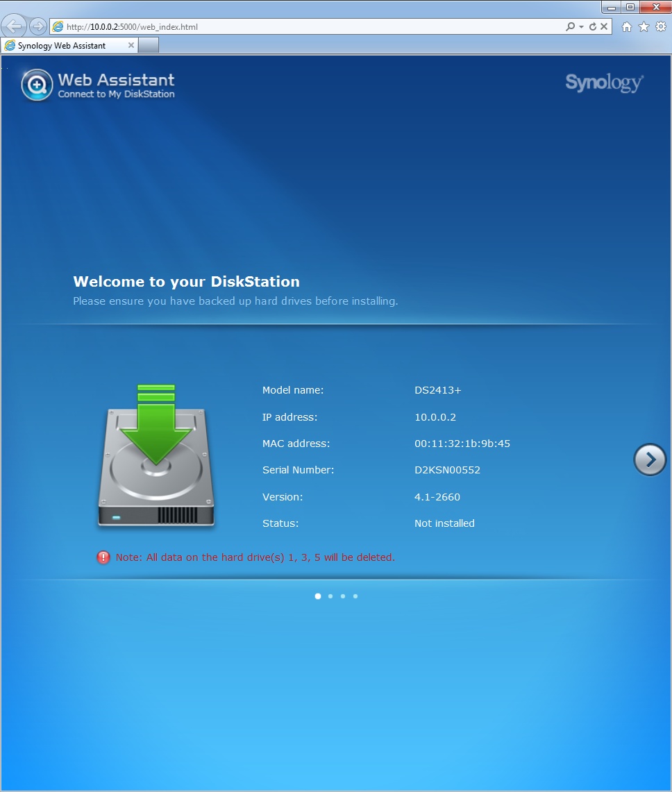The image size is (672, 792).
Task: Open the address bar dropdown arrow
Action: coord(581,27)
